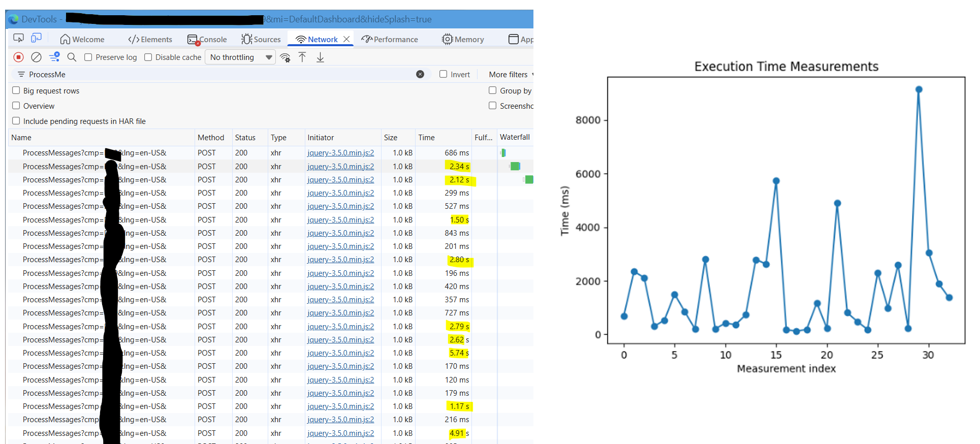
Task: Toggle device emulation icon
Action: [x=36, y=39]
